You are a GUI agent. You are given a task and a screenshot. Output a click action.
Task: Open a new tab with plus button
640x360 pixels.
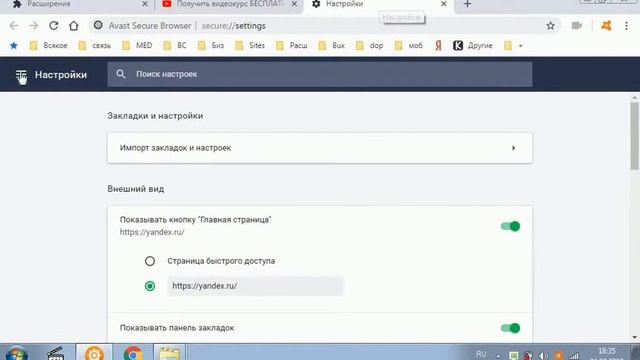(467, 4)
